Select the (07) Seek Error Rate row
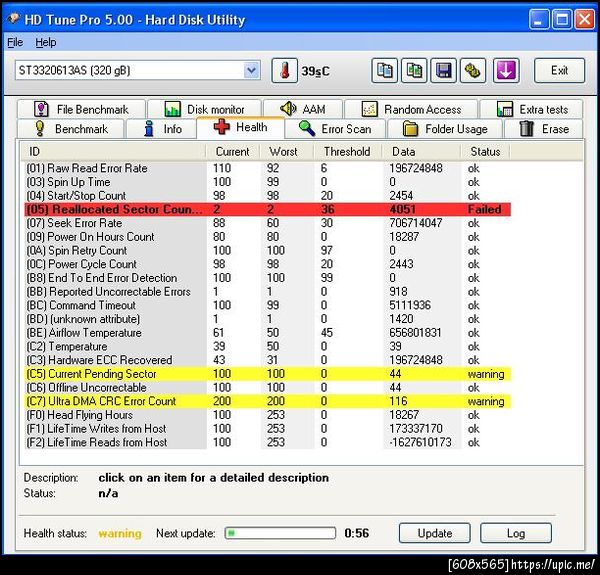Screen dimensions: 600x575 [x=267, y=223]
